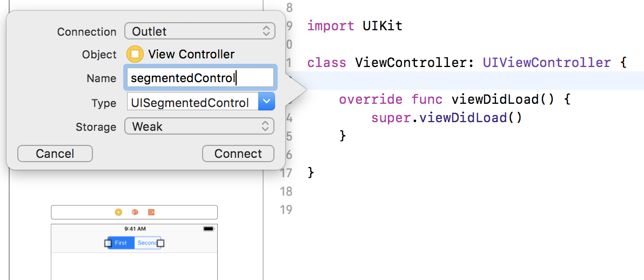This screenshot has height=280, width=644.
Task: Click the Cancel button
Action: (55, 154)
